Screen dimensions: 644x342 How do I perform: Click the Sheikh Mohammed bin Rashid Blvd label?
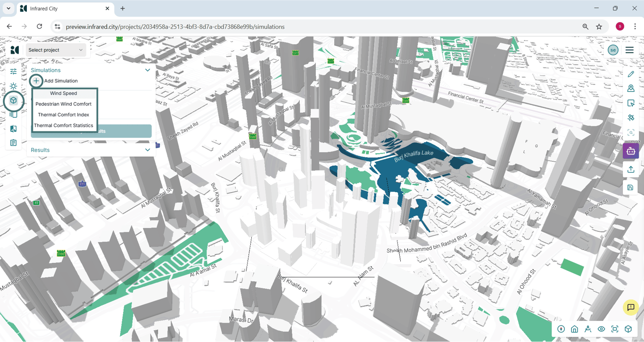427,243
